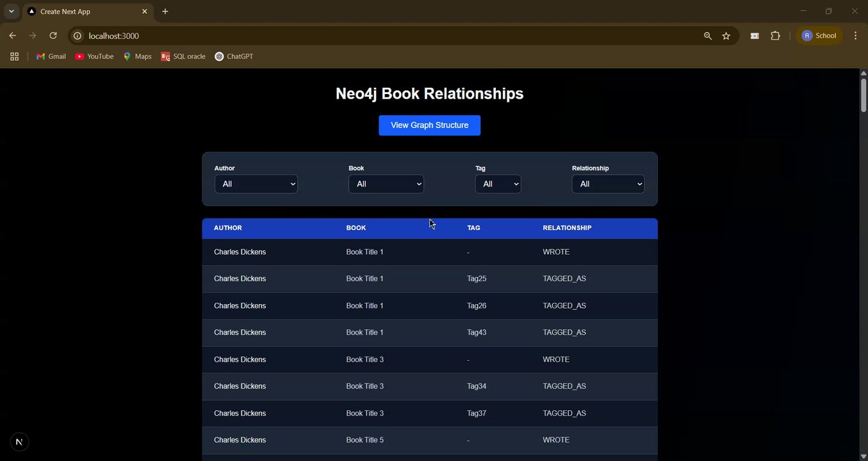Select the Create Next App tab

click(88, 12)
